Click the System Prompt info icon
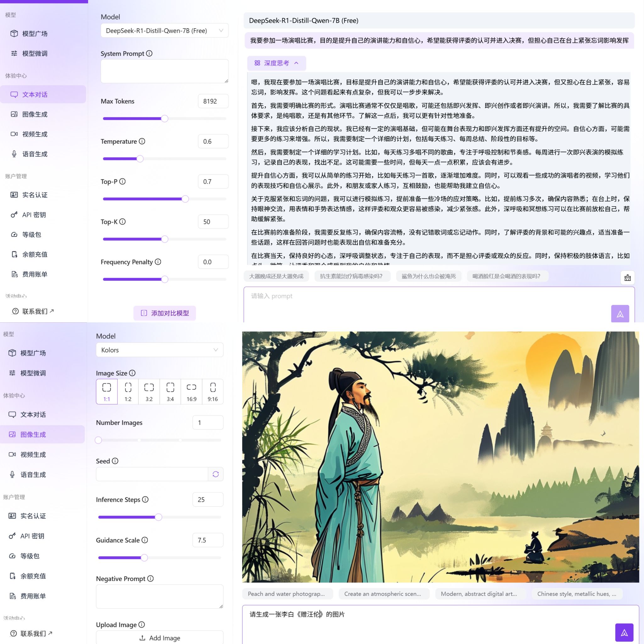 pos(149,53)
